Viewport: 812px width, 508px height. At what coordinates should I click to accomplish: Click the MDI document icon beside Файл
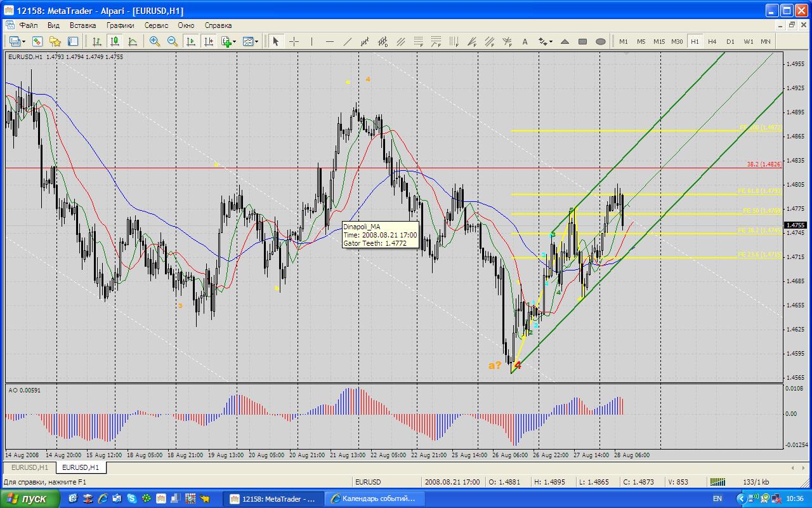(10, 25)
